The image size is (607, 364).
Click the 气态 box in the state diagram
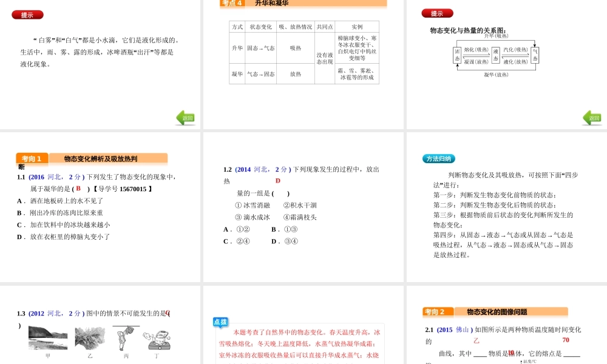point(535,55)
